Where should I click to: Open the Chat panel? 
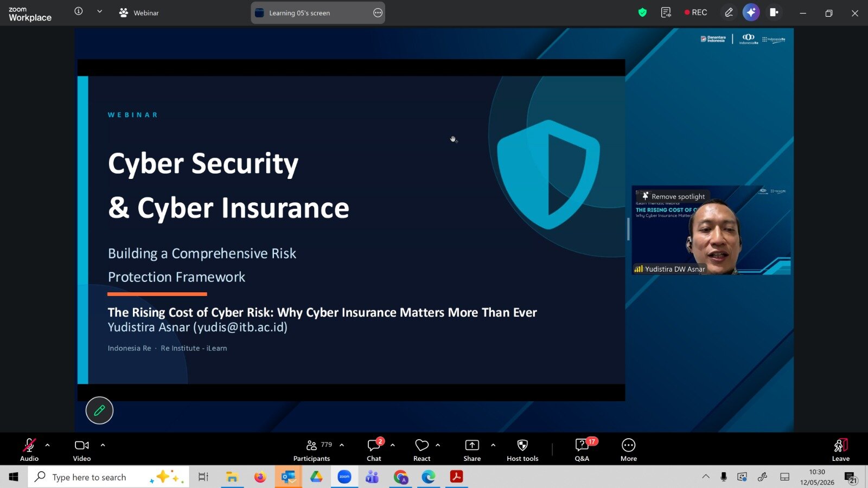coord(374,450)
